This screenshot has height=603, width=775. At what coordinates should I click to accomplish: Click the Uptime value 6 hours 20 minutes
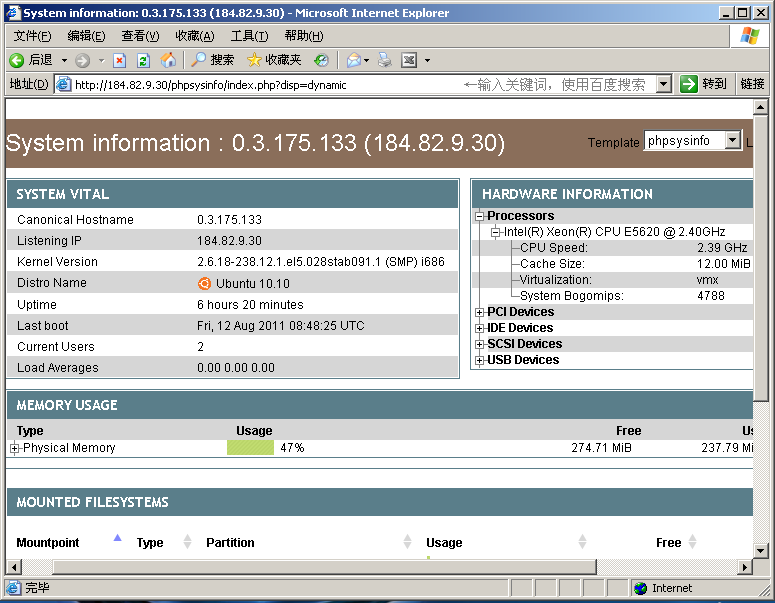[x=250, y=305]
